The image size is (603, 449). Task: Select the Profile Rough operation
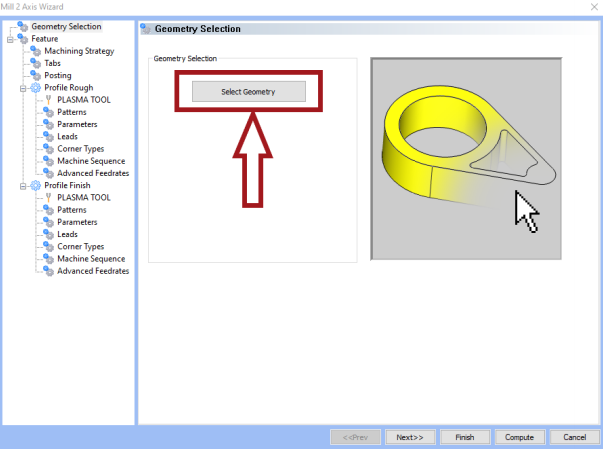click(68, 88)
